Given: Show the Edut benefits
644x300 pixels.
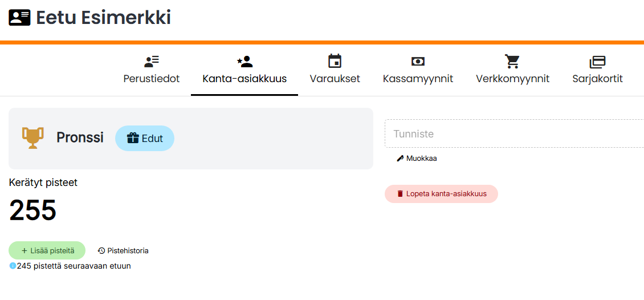Looking at the screenshot, I should coord(145,138).
